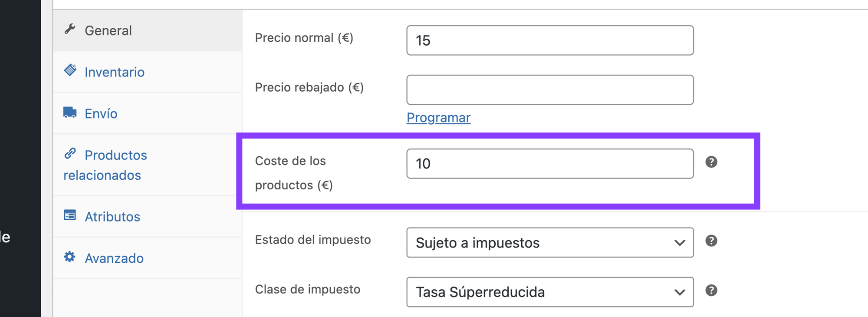Viewport: 868px width, 317px height.
Task: Click help icon for Coste de los productos
Action: click(711, 162)
